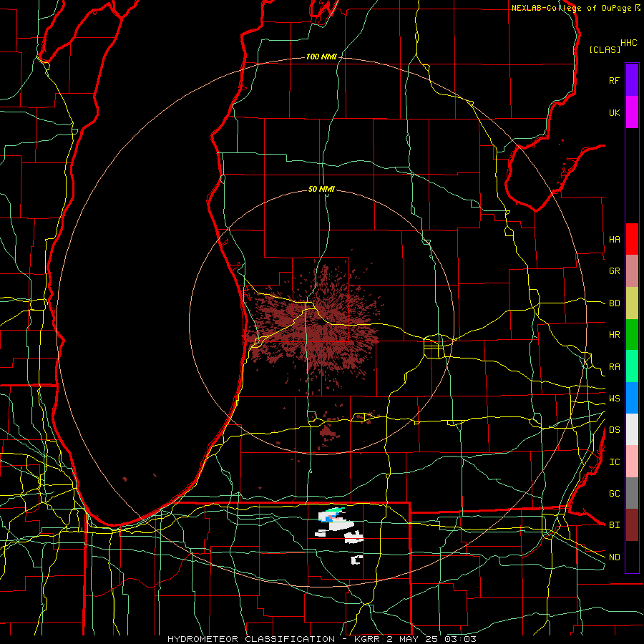This screenshot has width=644, height=644.
Task: Click the 100 NMI range ring label
Action: [x=321, y=57]
